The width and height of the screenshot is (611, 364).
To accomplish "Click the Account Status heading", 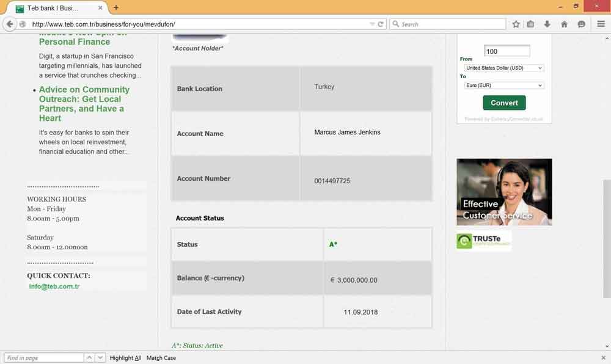I will tap(200, 219).
